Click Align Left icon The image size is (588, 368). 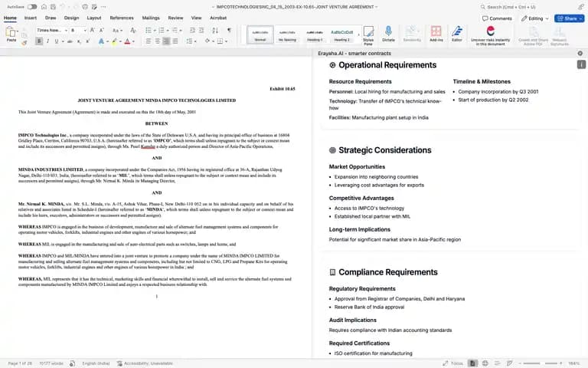pos(149,41)
